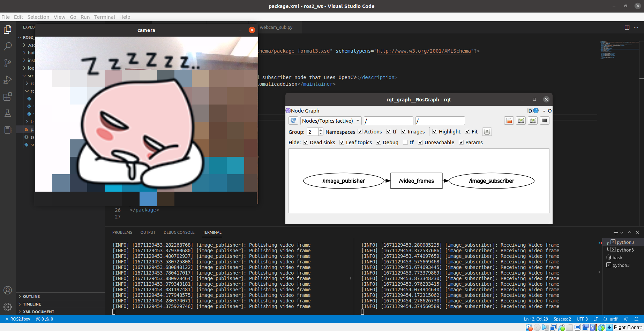
Task: Open the Accounts menu icon
Action: (x=8, y=290)
